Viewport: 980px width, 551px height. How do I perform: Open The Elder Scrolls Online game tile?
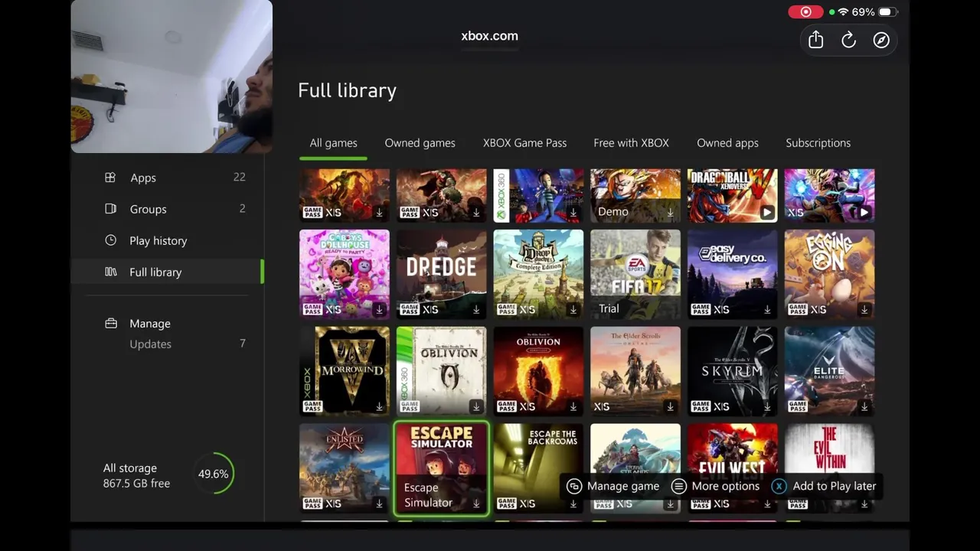point(635,371)
